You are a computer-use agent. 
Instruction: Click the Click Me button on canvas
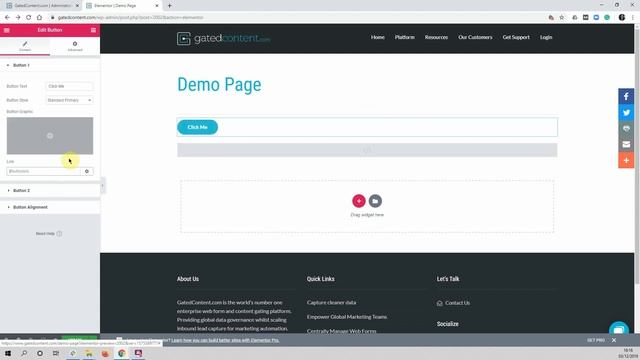point(198,127)
